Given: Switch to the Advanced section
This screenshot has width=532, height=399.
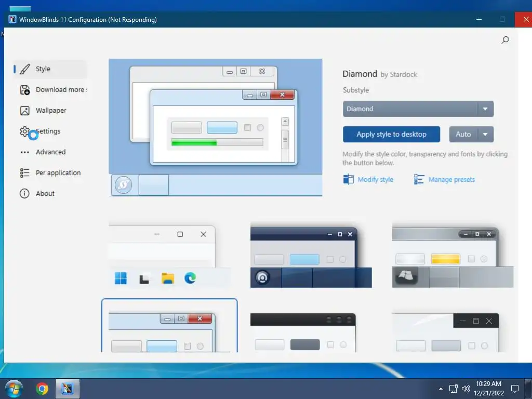Looking at the screenshot, I should click(x=50, y=152).
